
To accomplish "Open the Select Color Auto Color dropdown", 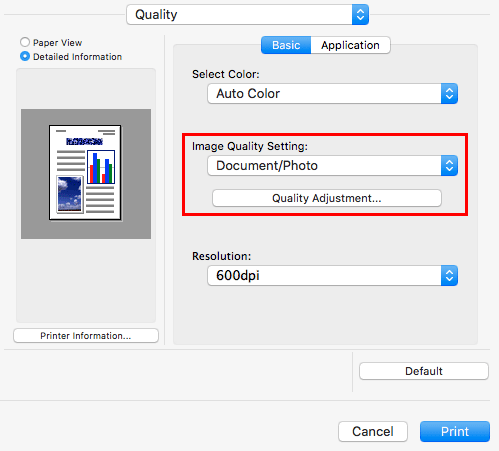I will 332,94.
